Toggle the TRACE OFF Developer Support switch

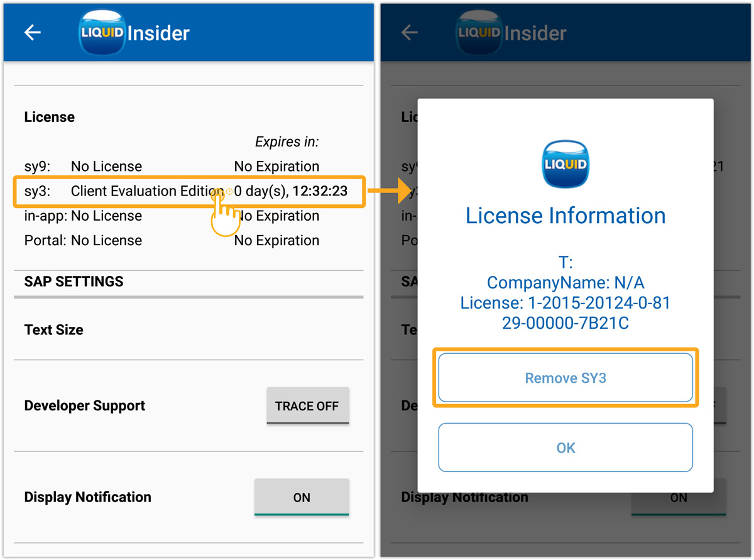[x=307, y=406]
